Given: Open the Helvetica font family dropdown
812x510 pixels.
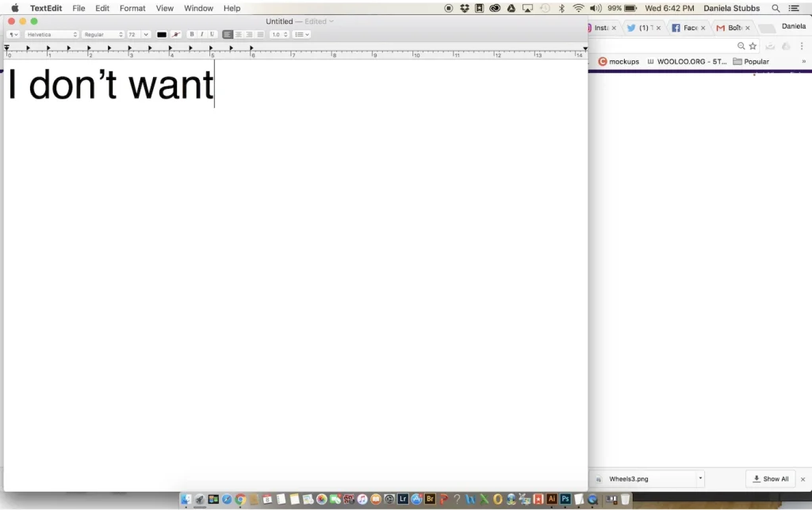Looking at the screenshot, I should 52,35.
